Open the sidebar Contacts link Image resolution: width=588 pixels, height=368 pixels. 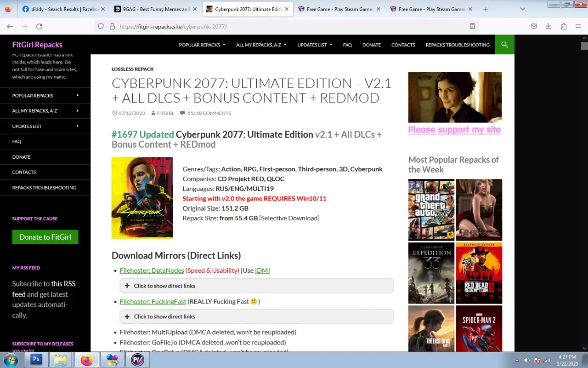24,172
